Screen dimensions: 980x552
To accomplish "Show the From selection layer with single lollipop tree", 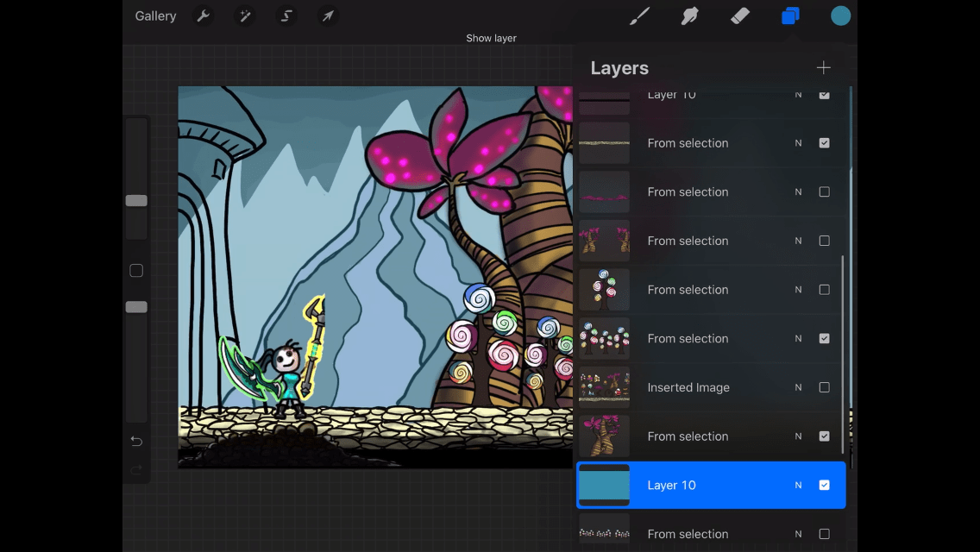I will pos(825,290).
